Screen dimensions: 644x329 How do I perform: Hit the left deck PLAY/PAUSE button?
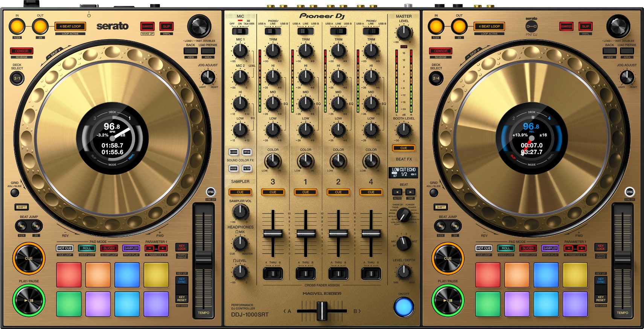[29, 300]
